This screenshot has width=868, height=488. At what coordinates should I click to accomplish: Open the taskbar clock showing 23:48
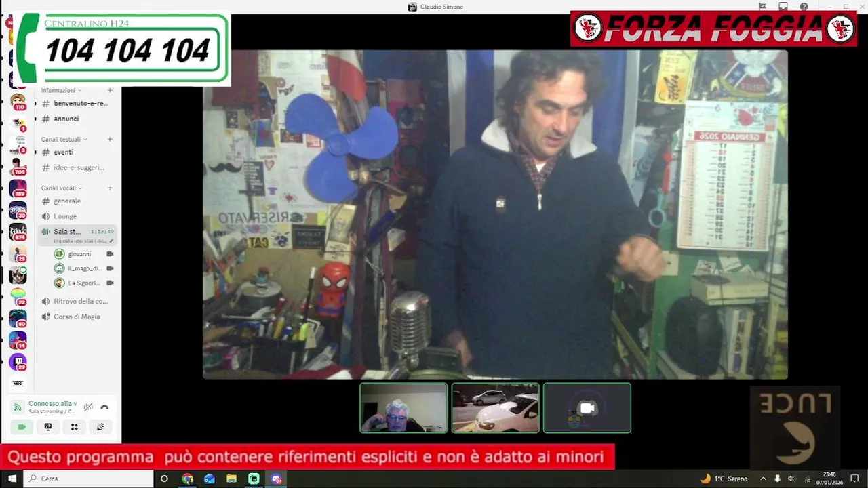[829, 479]
